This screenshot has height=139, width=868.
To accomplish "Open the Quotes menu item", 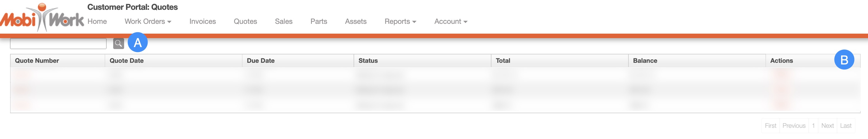I will pyautogui.click(x=245, y=21).
